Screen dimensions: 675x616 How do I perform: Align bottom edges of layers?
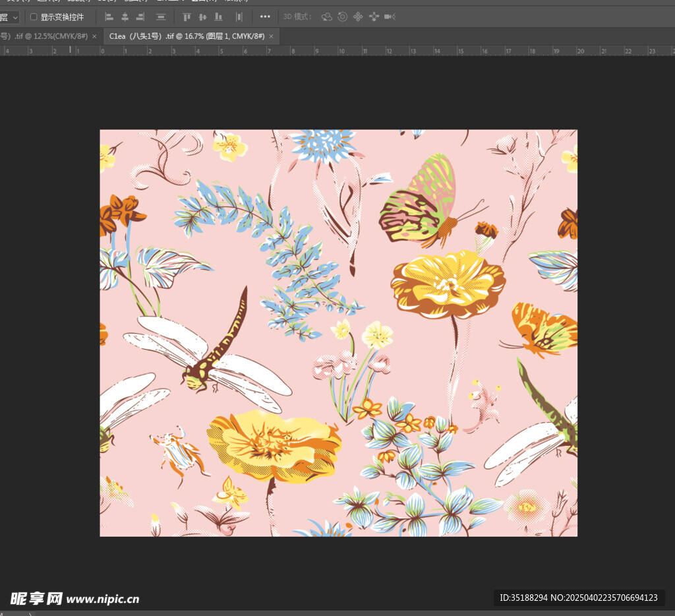click(x=219, y=17)
